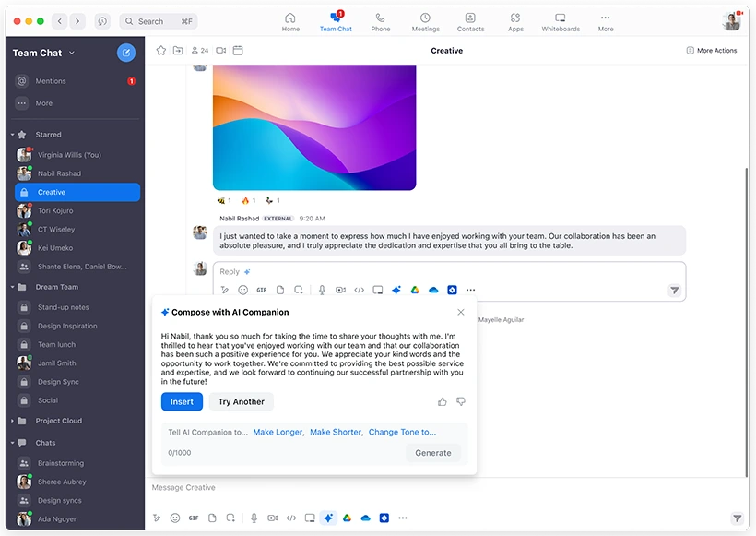Click Try Another for new AI suggestion
Screen dimensions: 756x536
click(x=241, y=401)
